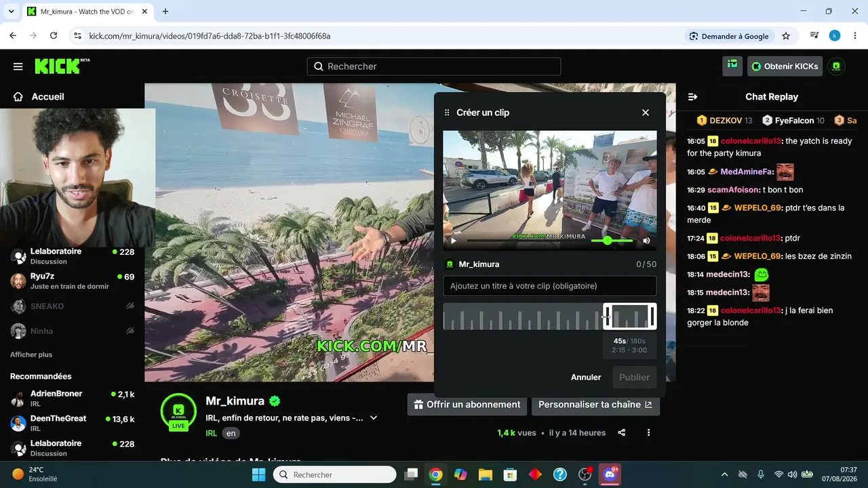Click Demander à Google button
Viewport: 868px width, 488px height.
(729, 36)
